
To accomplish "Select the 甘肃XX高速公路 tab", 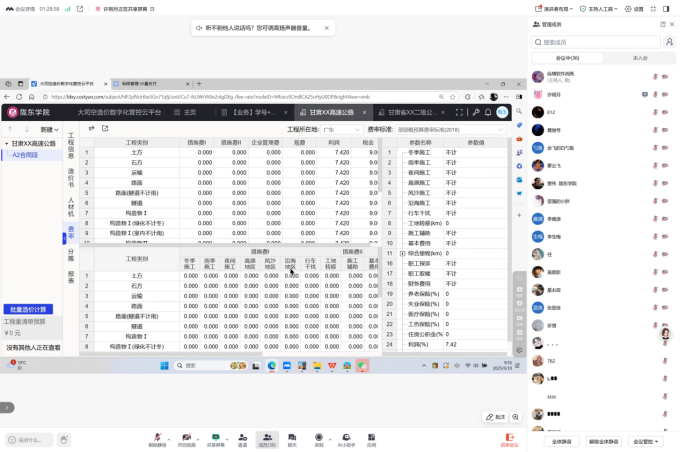I will pyautogui.click(x=332, y=113).
